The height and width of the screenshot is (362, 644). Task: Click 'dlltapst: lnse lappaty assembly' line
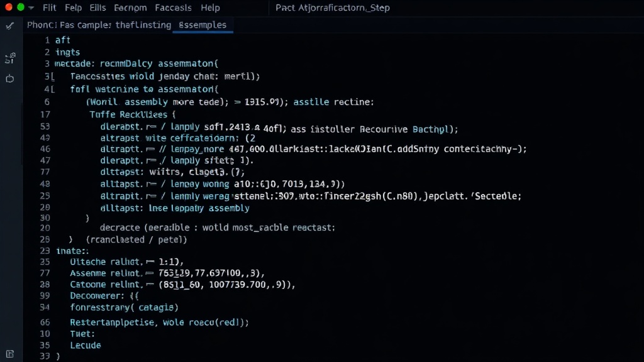point(175,208)
